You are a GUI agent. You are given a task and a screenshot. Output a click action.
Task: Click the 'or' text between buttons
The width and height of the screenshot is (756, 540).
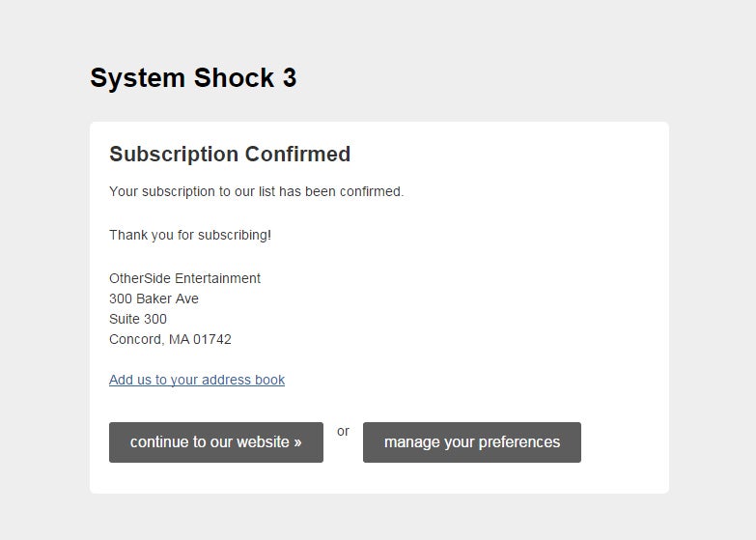[343, 431]
